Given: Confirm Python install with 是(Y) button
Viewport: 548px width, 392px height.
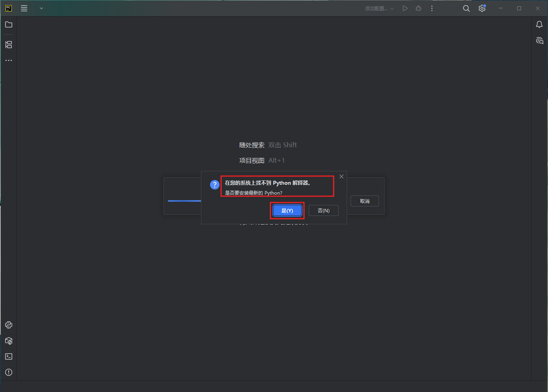Looking at the screenshot, I should tap(287, 211).
